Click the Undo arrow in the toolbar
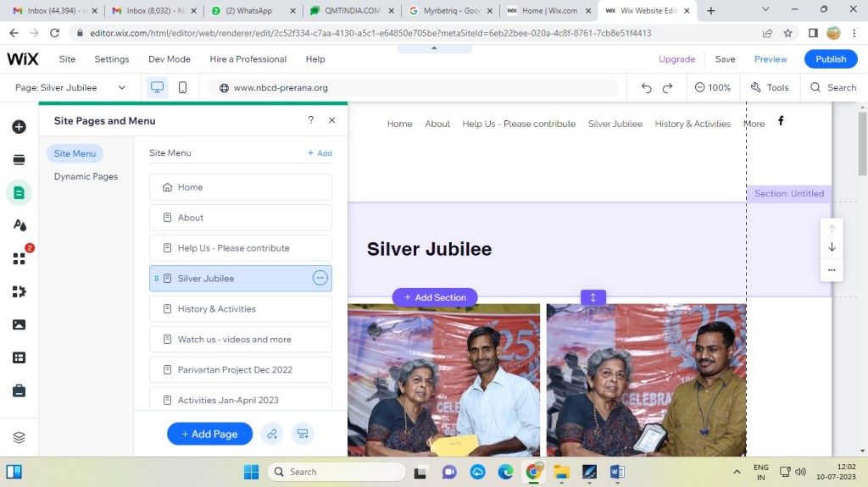The image size is (868, 487). coord(647,88)
